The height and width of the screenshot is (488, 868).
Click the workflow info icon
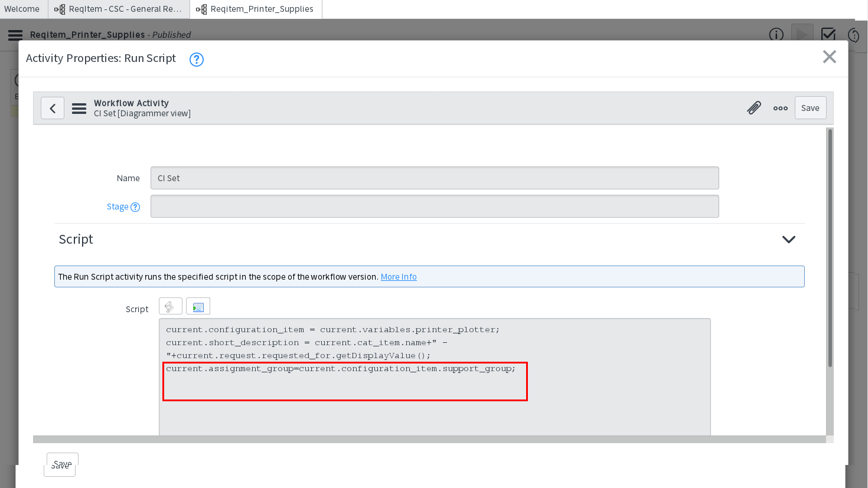pos(776,35)
